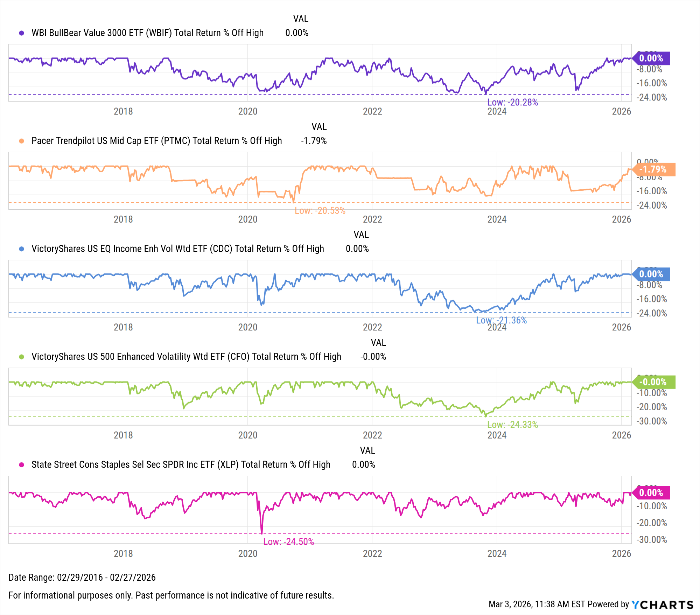
Task: Open the WBI BullBear Value 3000 ETF series title
Action: (147, 33)
